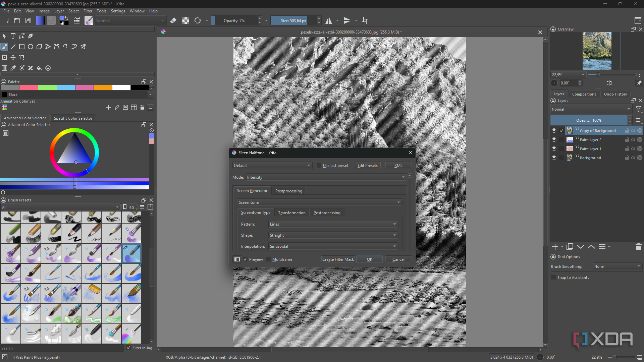The image size is (644, 362).
Task: Enable the Multiframe checkbox
Action: tap(268, 259)
